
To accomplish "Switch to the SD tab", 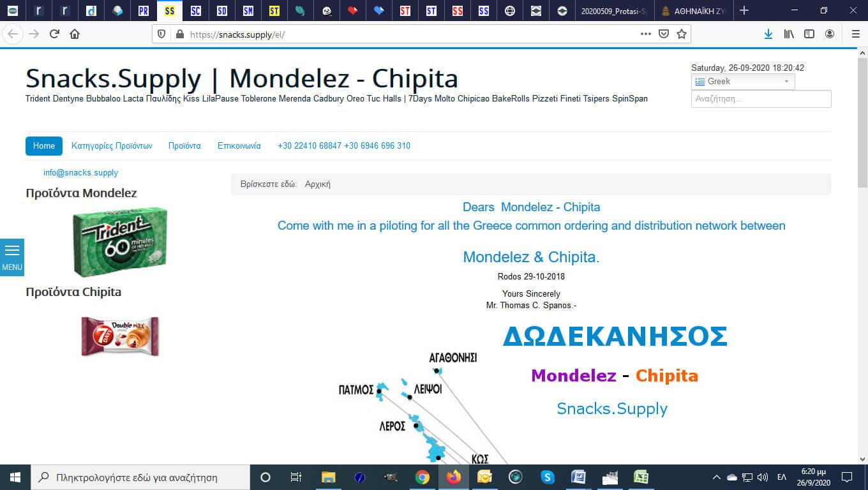I will click(221, 11).
